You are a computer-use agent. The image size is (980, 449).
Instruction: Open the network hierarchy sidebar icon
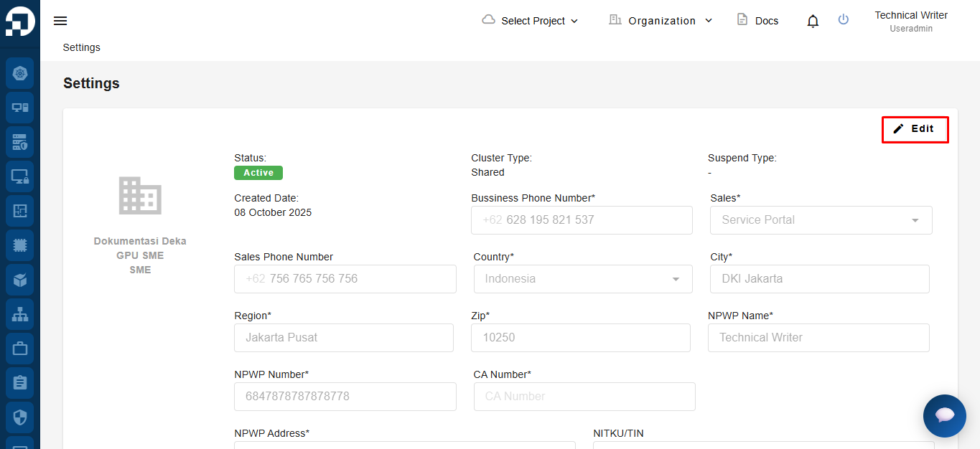pos(19,314)
